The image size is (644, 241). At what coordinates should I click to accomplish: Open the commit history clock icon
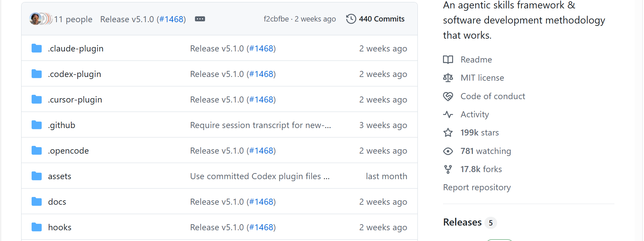click(351, 19)
